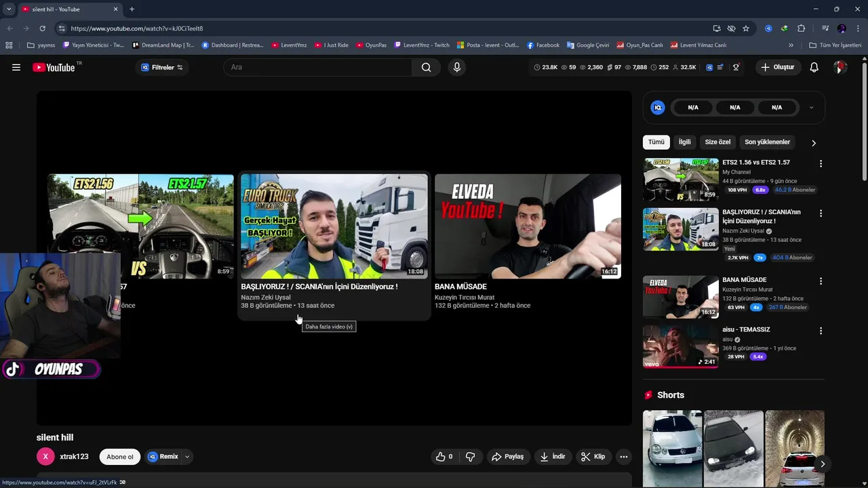
Task: Open notifications bell
Action: pyautogui.click(x=814, y=67)
